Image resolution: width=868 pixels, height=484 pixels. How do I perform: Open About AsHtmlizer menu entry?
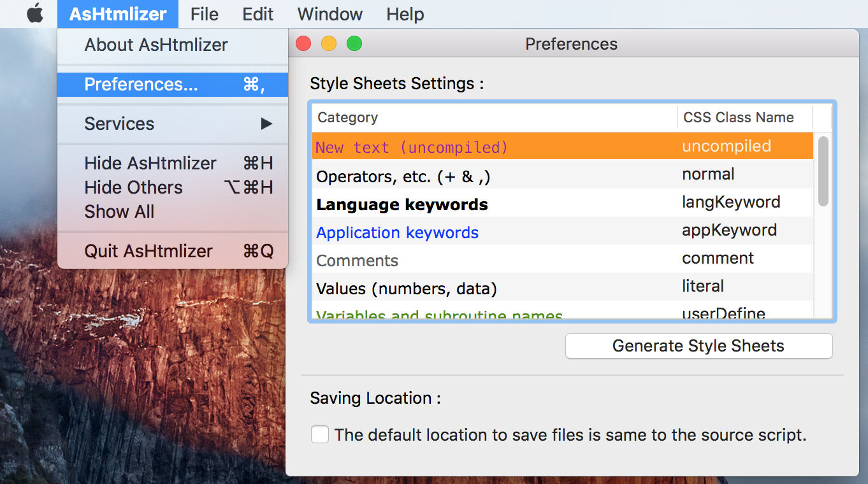[156, 45]
